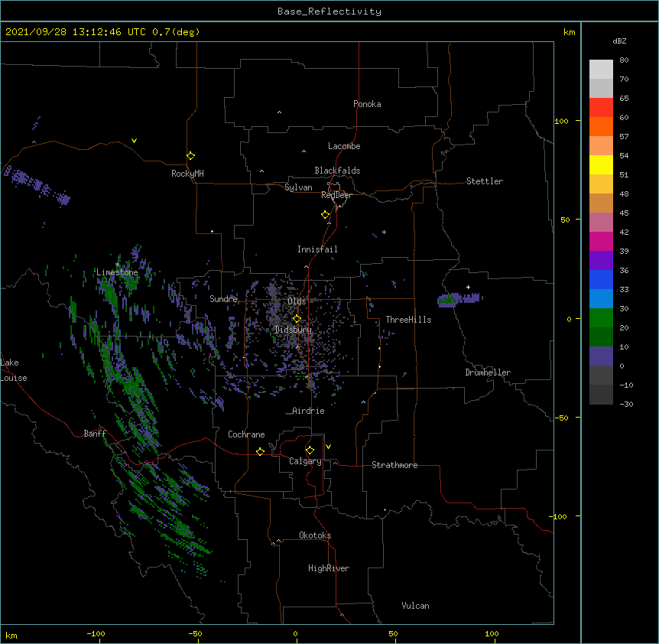Click the Sylvan label
This screenshot has width=659, height=644.
click(x=298, y=187)
